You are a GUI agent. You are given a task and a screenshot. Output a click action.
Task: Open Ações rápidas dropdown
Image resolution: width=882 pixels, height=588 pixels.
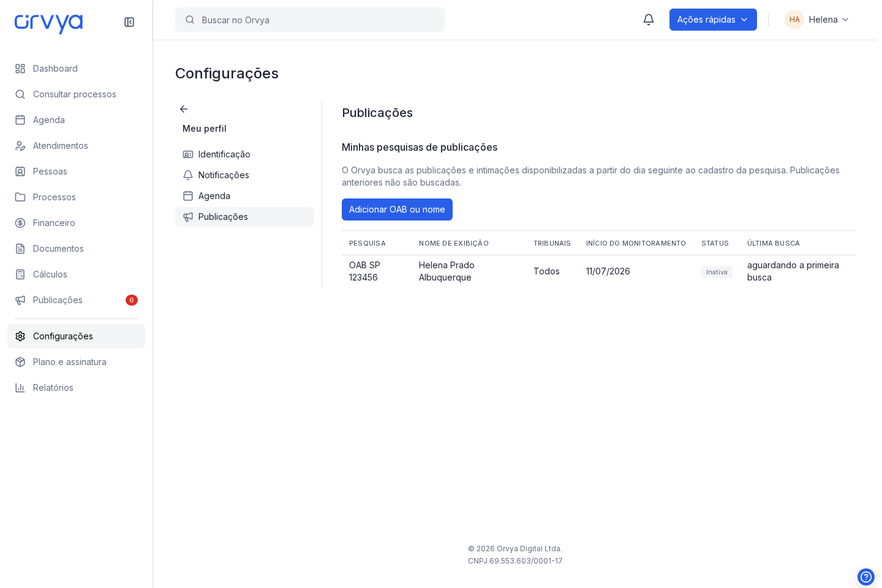tap(713, 20)
